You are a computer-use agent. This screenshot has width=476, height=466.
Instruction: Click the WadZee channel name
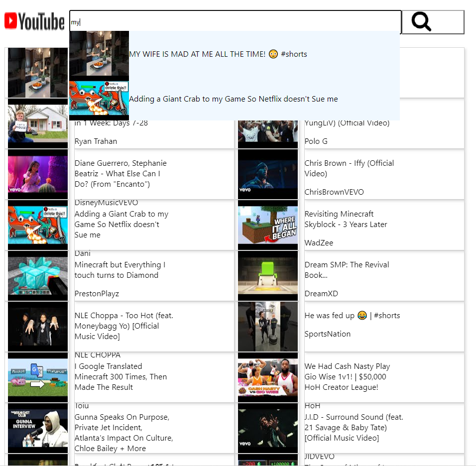click(x=319, y=243)
